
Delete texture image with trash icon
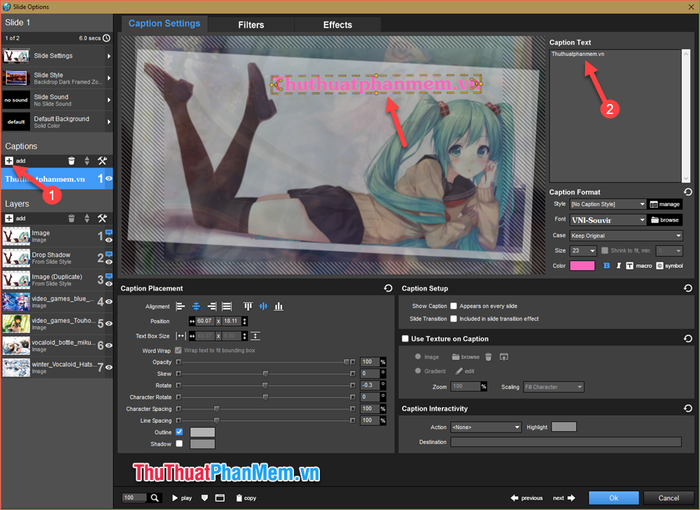pyautogui.click(x=488, y=357)
